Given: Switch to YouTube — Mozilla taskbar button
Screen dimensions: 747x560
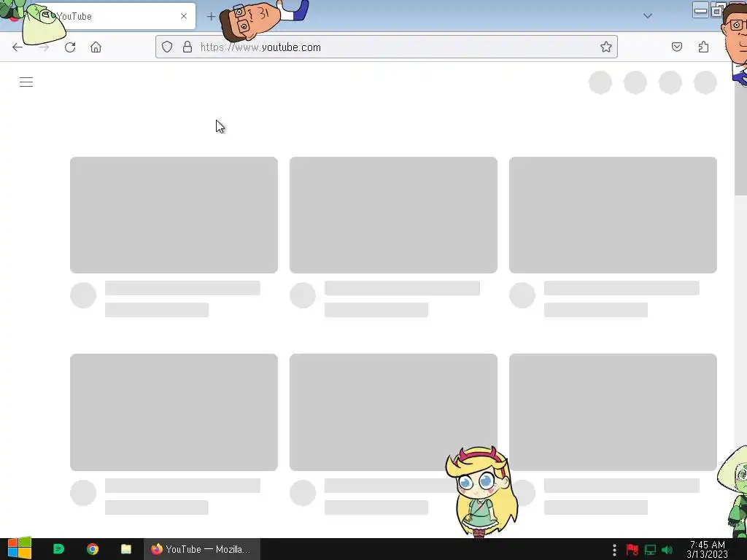Looking at the screenshot, I should (202, 549).
